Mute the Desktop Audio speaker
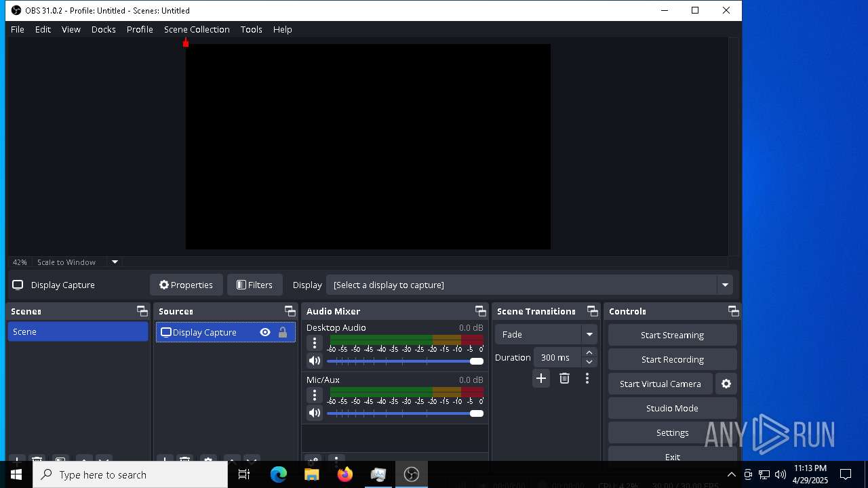 (x=315, y=361)
